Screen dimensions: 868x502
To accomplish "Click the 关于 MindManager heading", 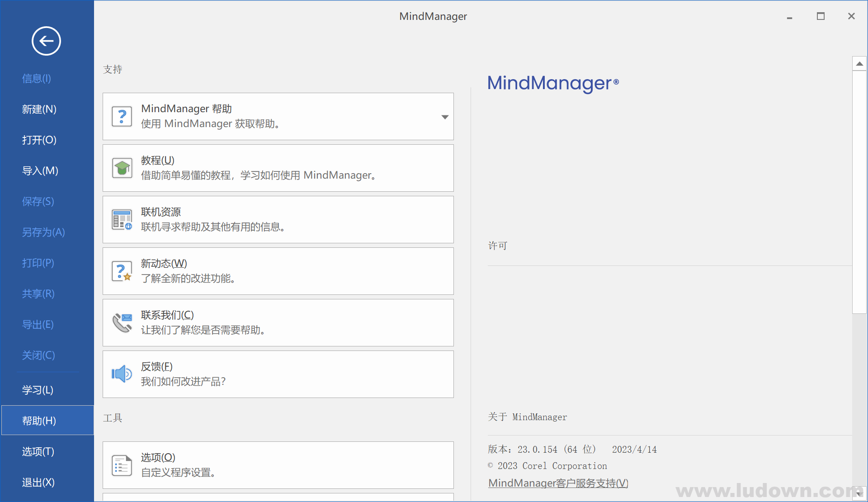I will [528, 417].
